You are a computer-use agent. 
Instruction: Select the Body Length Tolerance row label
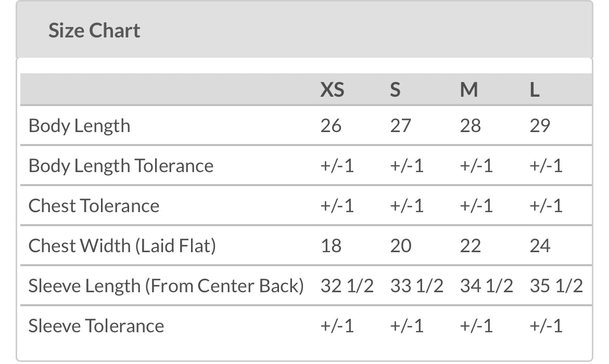(x=121, y=166)
